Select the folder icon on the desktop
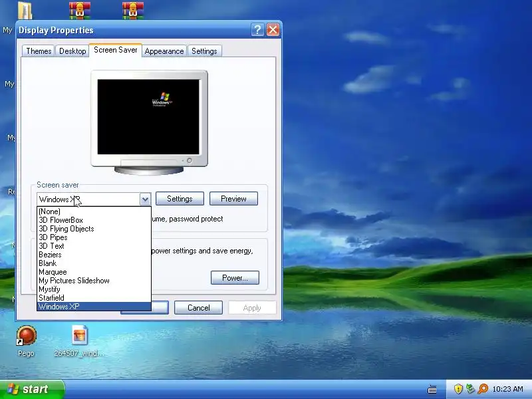 25,10
